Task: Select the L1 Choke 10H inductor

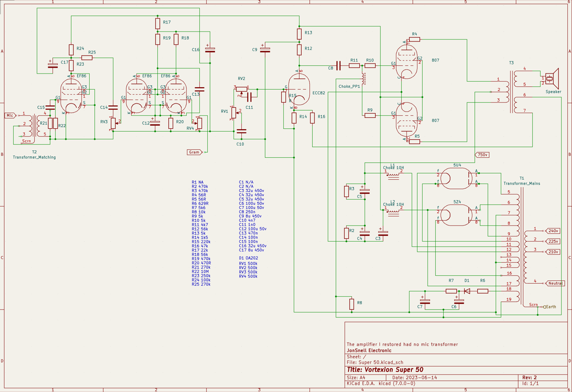Action: click(x=393, y=175)
